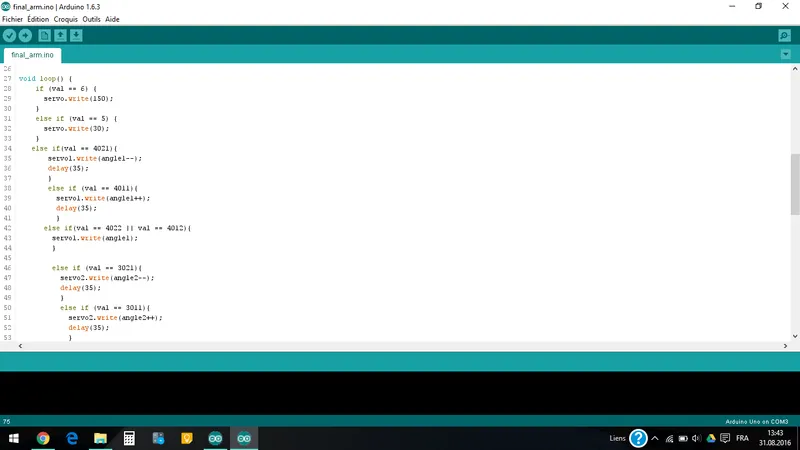
Task: Open the Fichier menu
Action: (12, 19)
